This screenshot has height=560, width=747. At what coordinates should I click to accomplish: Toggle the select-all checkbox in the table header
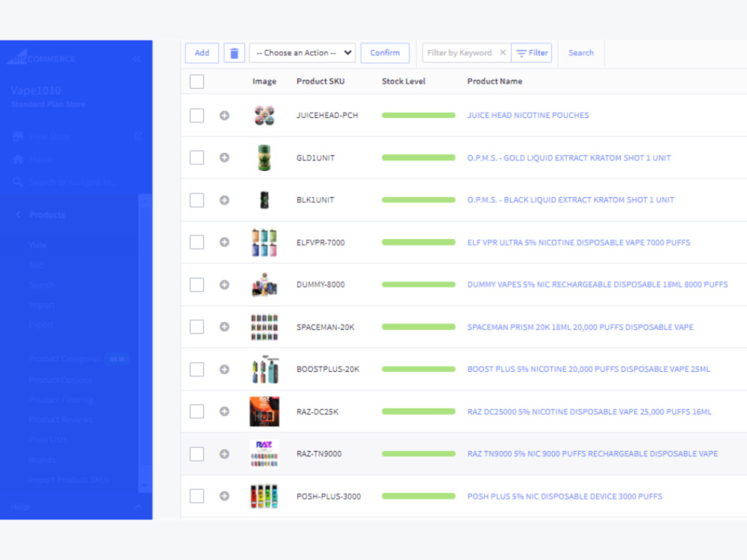coord(196,81)
